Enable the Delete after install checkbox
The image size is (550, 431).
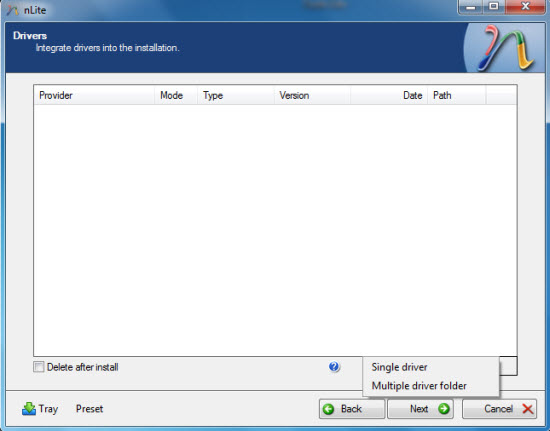pos(39,367)
